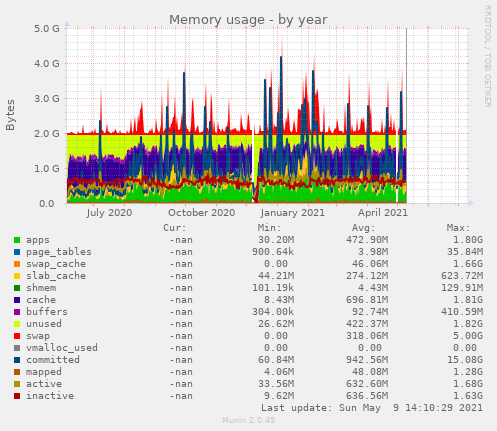Viewport: 497px width, 431px height.
Task: Click the Munin 2.0.49 footer text
Action: (248, 420)
